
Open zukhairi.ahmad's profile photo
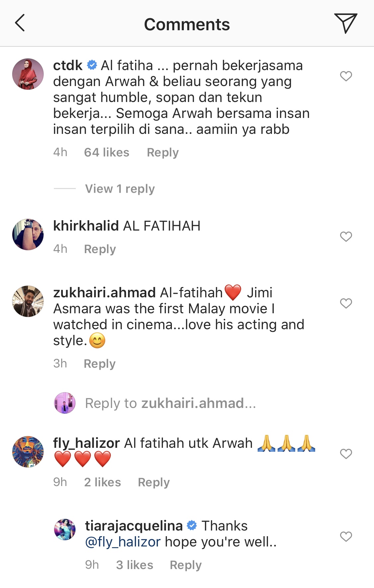pyautogui.click(x=28, y=301)
